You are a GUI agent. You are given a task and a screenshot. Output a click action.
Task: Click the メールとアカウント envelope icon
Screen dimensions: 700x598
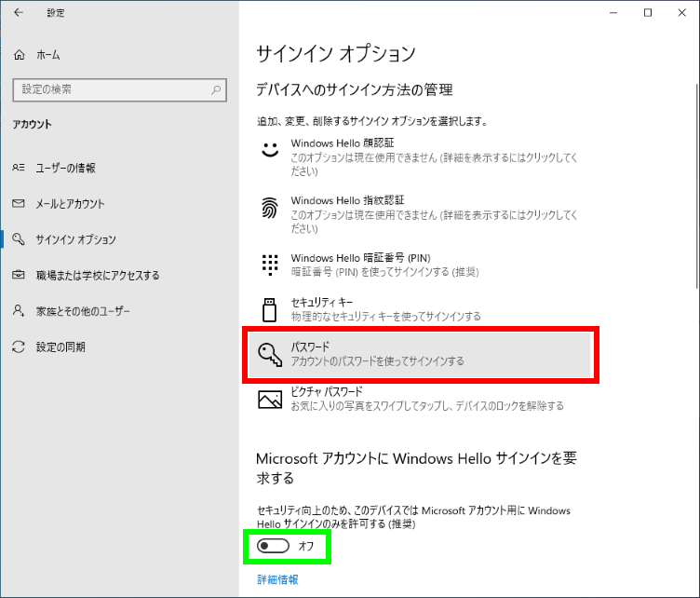19,203
